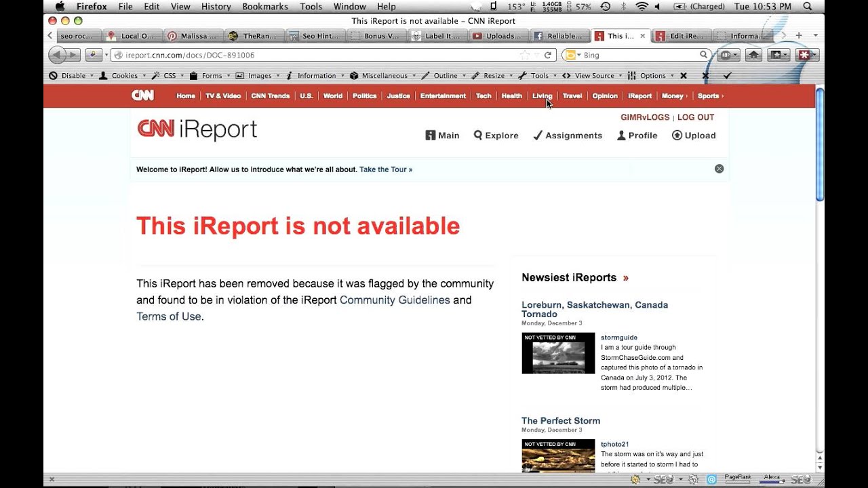This screenshot has height=488, width=868.
Task: Open Time Machine icon in the menu bar
Action: tap(605, 7)
